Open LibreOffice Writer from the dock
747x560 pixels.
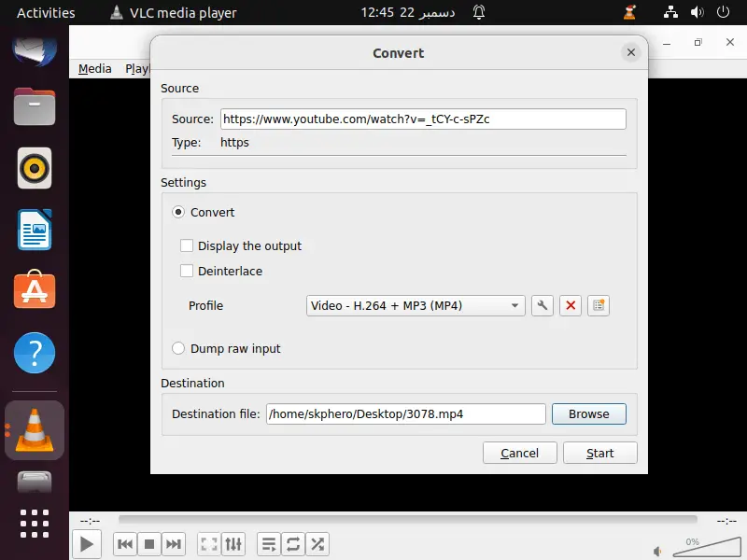35,230
